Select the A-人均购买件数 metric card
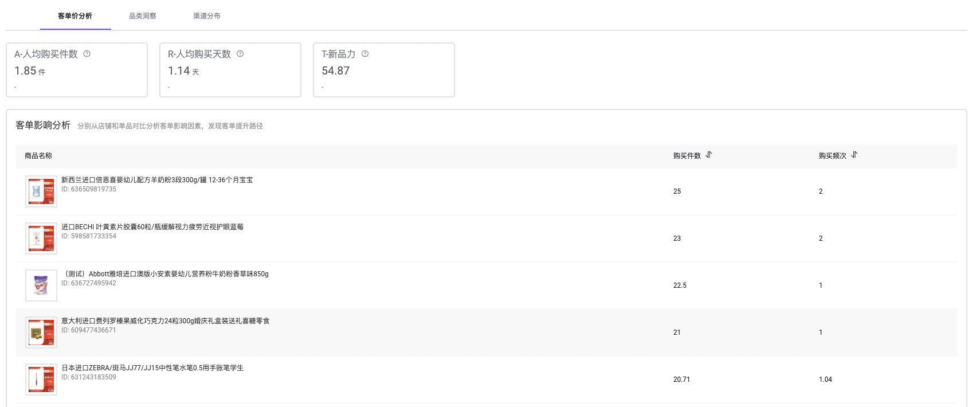980x407 pixels. 77,70
